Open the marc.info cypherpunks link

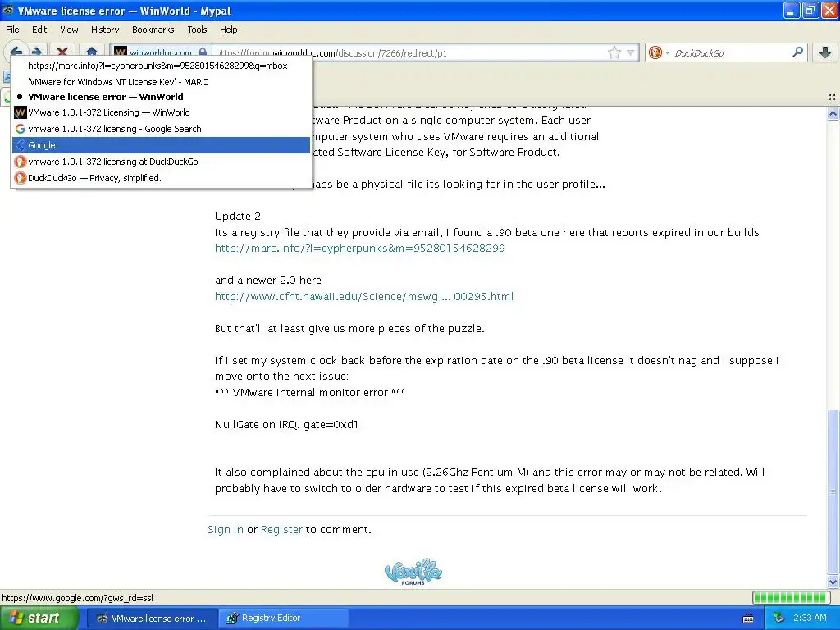click(x=359, y=248)
